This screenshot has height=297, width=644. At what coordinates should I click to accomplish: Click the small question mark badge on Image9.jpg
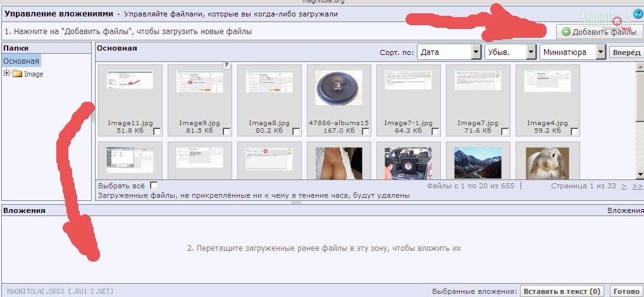pos(226,64)
